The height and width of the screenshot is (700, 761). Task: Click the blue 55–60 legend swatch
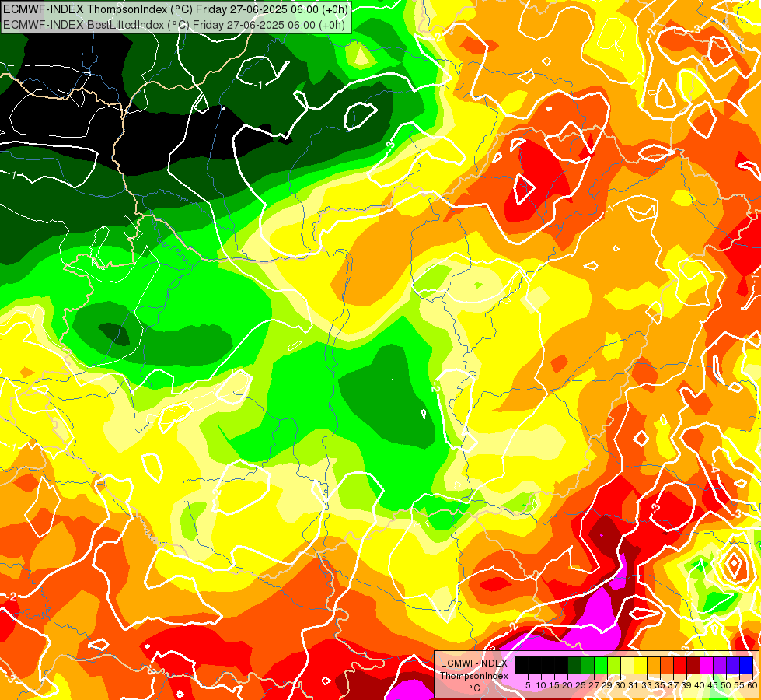click(x=746, y=665)
